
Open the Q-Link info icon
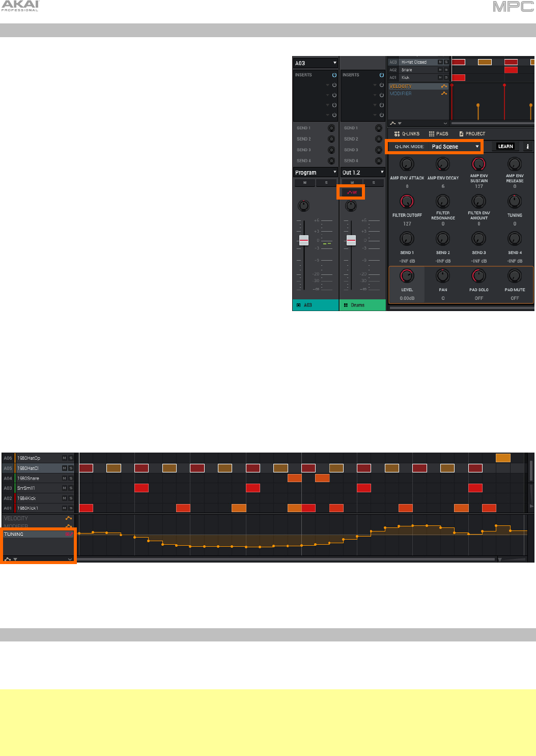pyautogui.click(x=527, y=147)
